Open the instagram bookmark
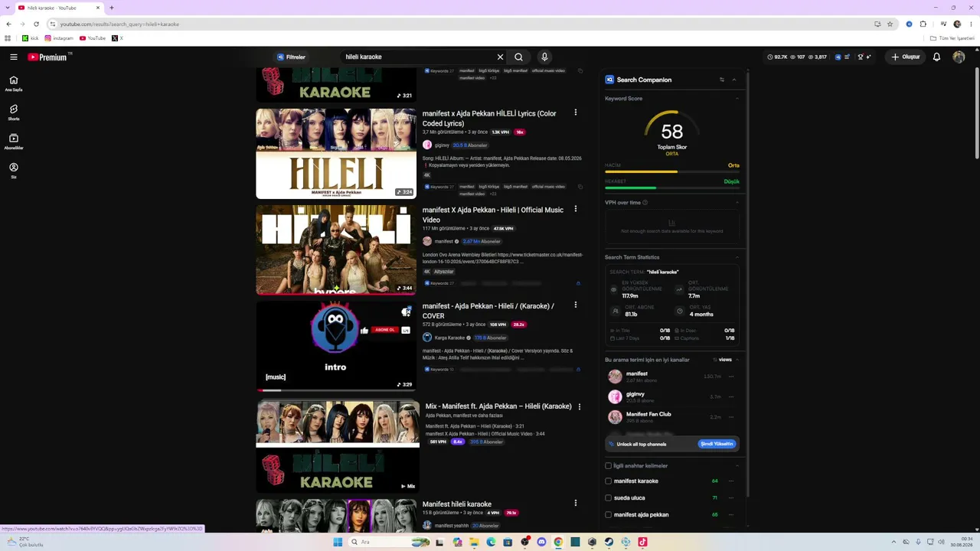980x551 pixels. 59,38
